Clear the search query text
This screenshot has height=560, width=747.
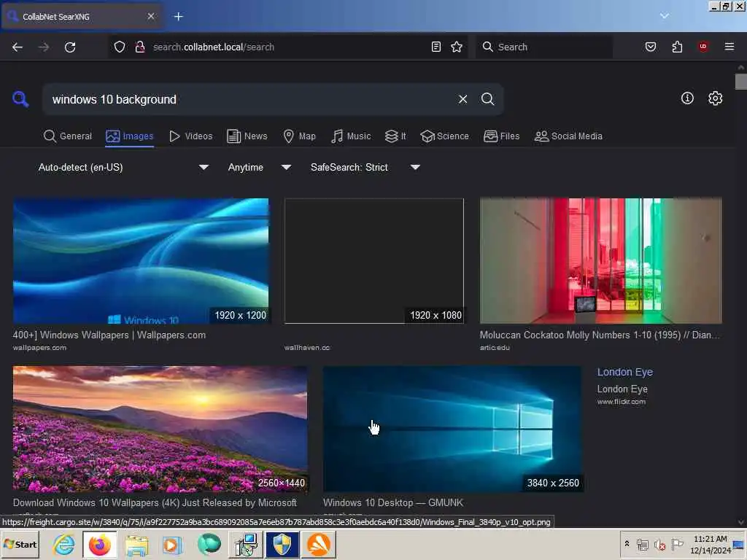coord(462,99)
